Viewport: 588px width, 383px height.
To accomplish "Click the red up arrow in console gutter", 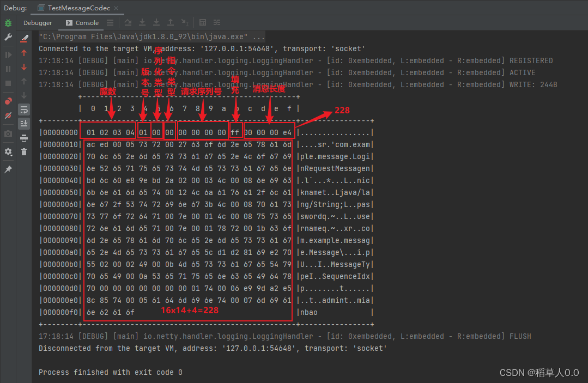I will pyautogui.click(x=24, y=53).
